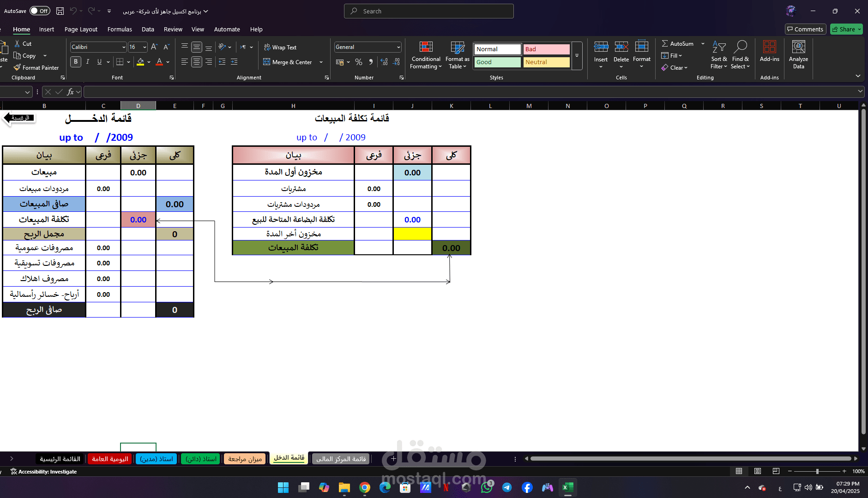Toggle Italic formatting

coord(88,62)
